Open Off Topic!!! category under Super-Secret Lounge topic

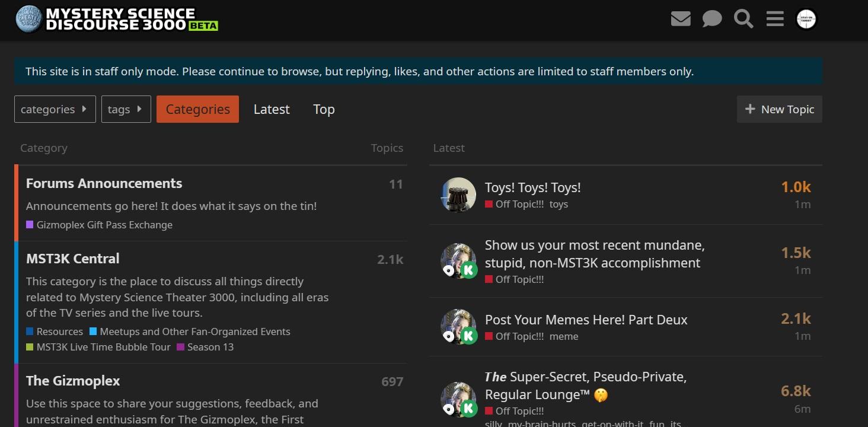tap(515, 411)
